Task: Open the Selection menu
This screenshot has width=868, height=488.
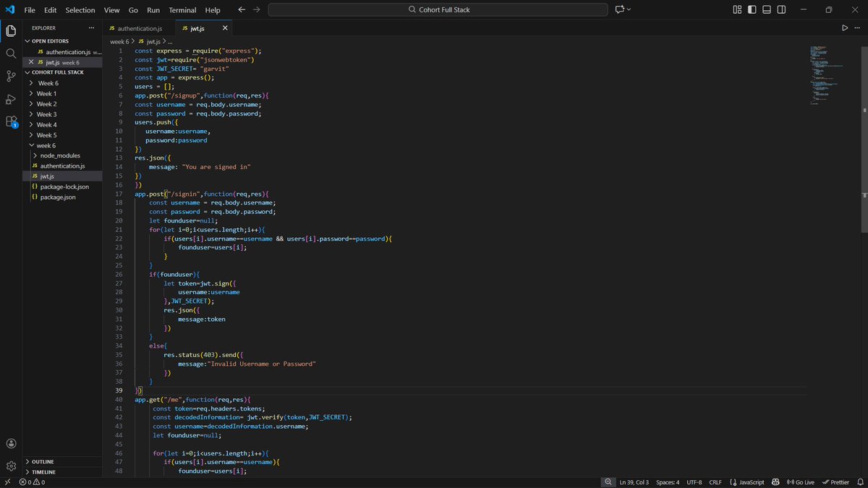Action: pos(80,10)
